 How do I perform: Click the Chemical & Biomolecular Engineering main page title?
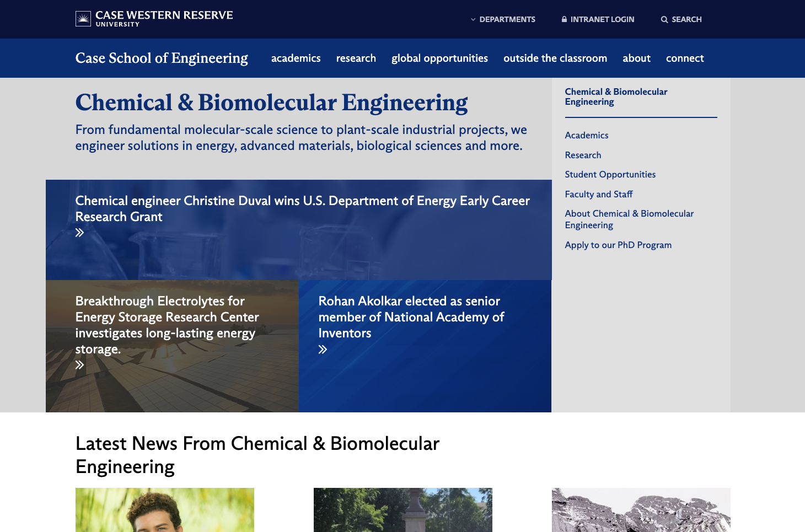(271, 103)
